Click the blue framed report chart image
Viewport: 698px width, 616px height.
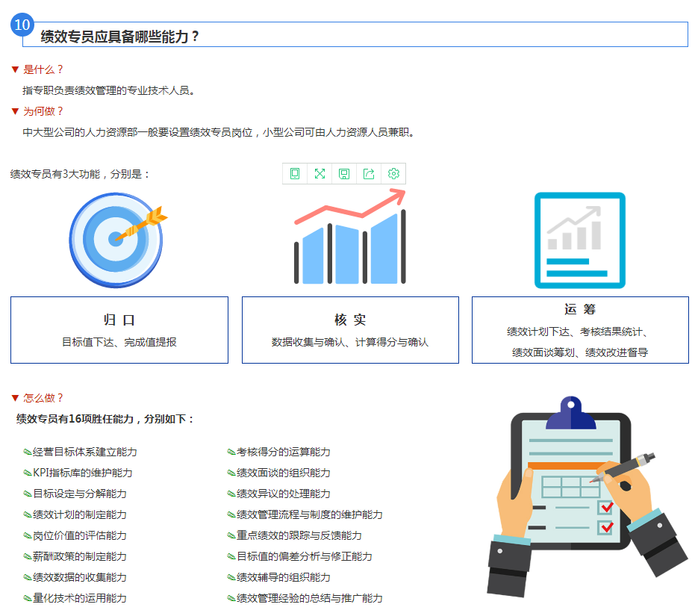point(579,240)
